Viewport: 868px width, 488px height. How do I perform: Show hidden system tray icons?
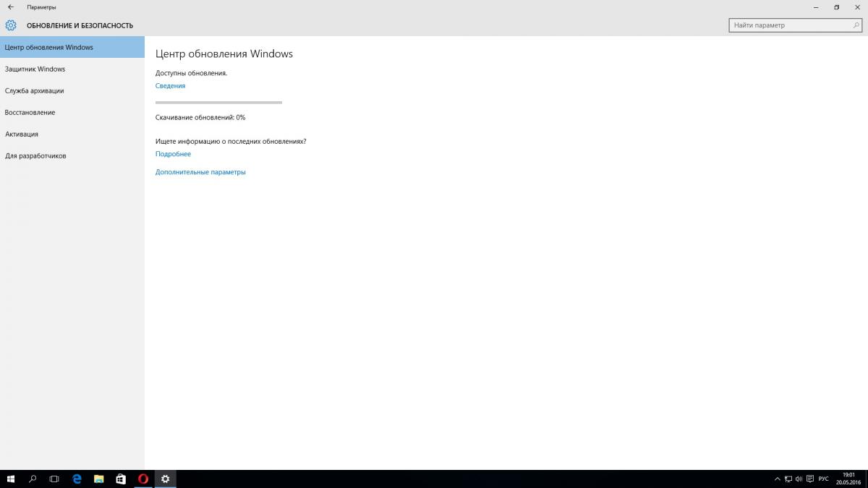tap(778, 479)
